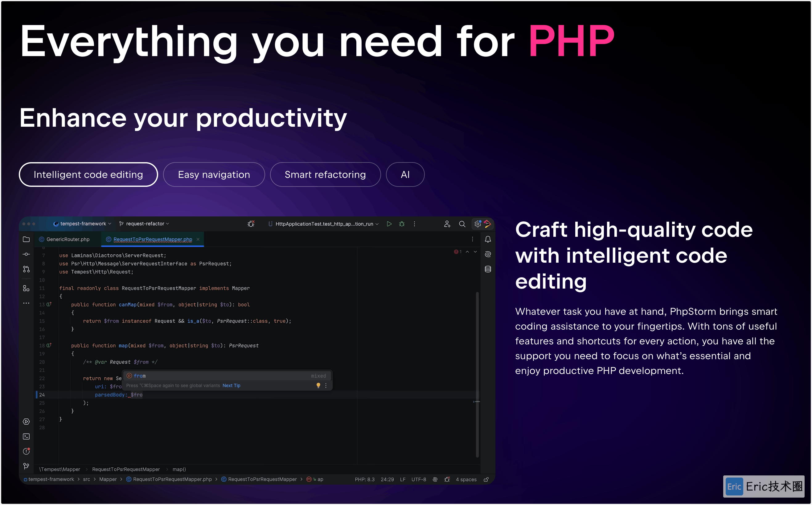The image size is (812, 505).
Task: Open the Pull Requests tool window icon
Action: tap(26, 269)
